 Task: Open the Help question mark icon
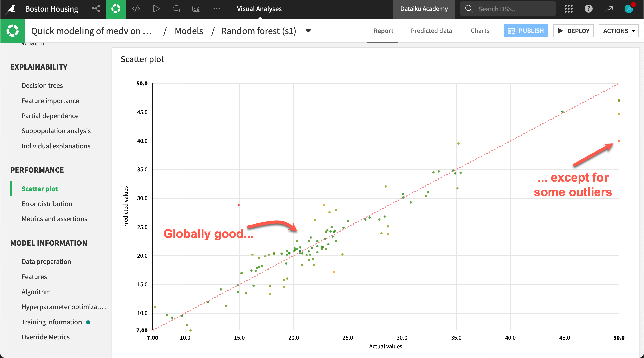click(x=588, y=8)
